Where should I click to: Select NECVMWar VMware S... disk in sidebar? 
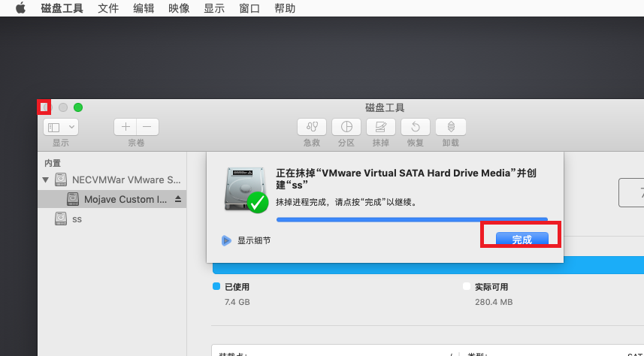112,180
